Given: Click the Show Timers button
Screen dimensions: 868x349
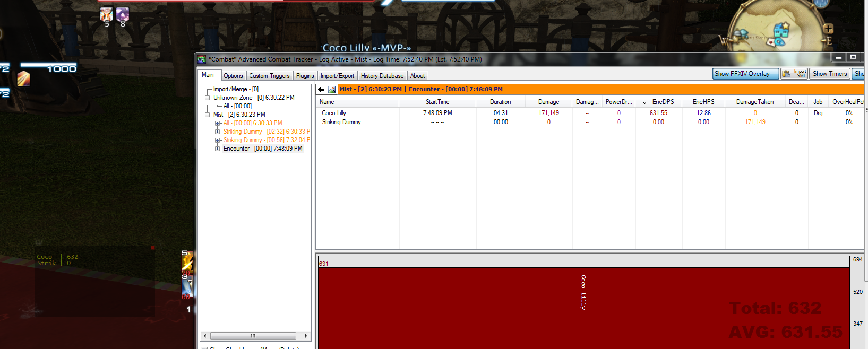Looking at the screenshot, I should pos(830,74).
